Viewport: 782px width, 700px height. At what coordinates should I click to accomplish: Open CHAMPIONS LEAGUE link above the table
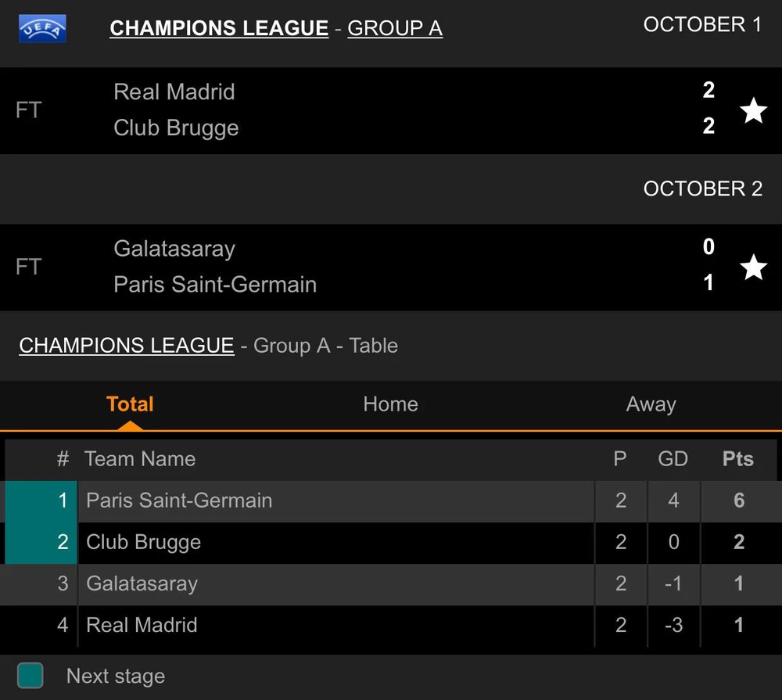(127, 346)
